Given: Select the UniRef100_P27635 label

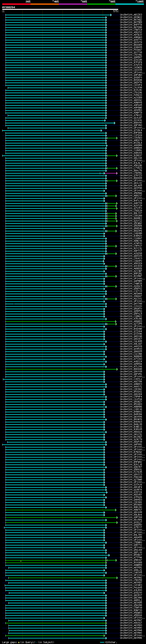Looking at the screenshot, I should pyautogui.click(x=131, y=472).
